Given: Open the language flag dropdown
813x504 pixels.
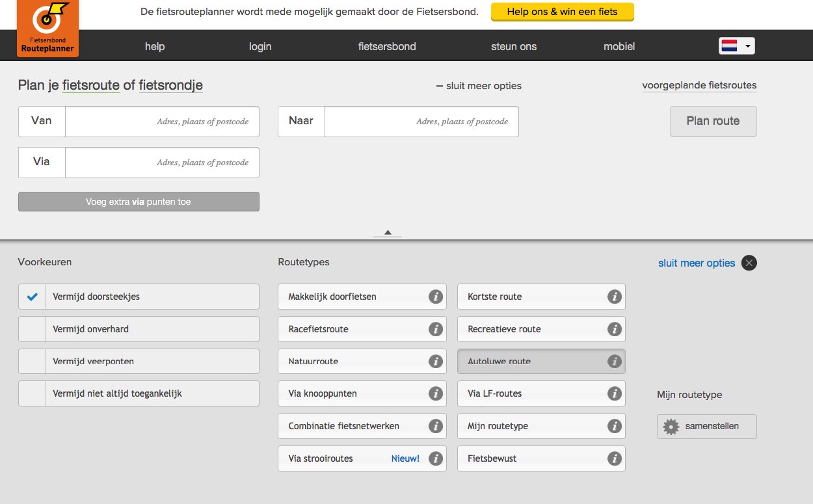Looking at the screenshot, I should click(x=736, y=46).
